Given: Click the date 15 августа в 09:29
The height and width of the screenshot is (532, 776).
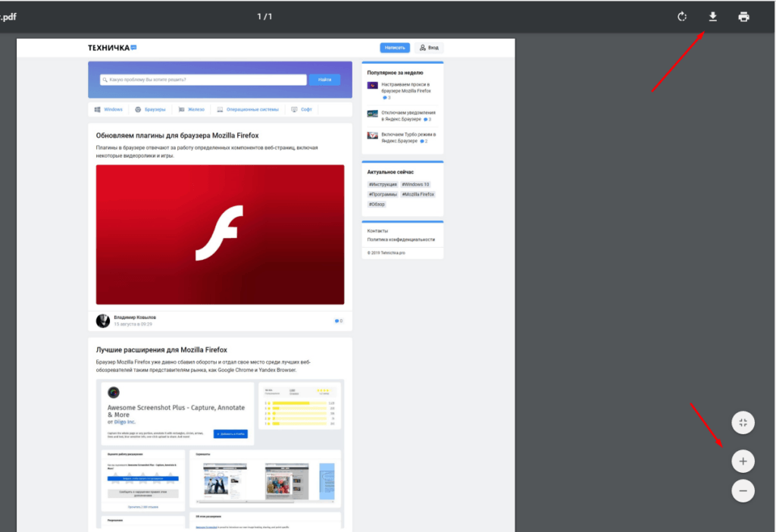Looking at the screenshot, I should tap(133, 324).
